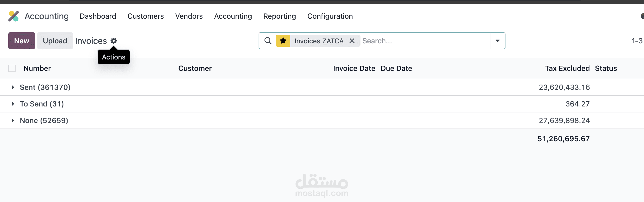Image resolution: width=644 pixels, height=202 pixels.
Task: Click the Upload button
Action: 55,41
